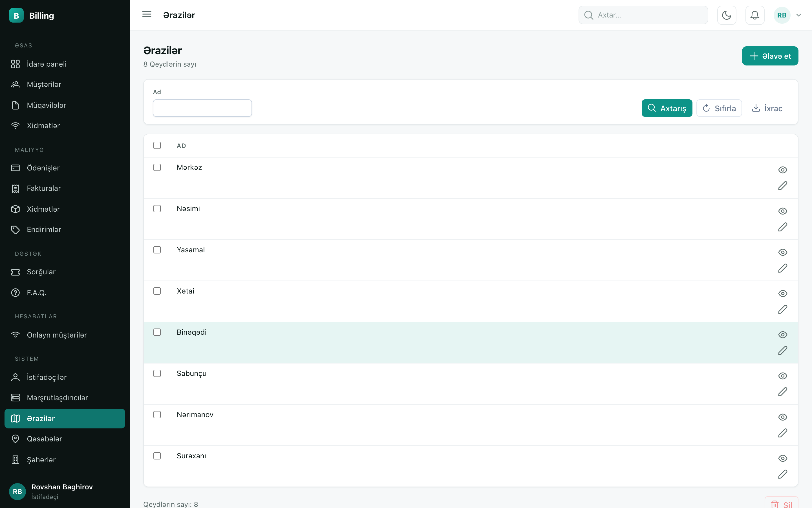This screenshot has width=812, height=508.
Task: Open Fakturalar in sidebar
Action: [65, 188]
